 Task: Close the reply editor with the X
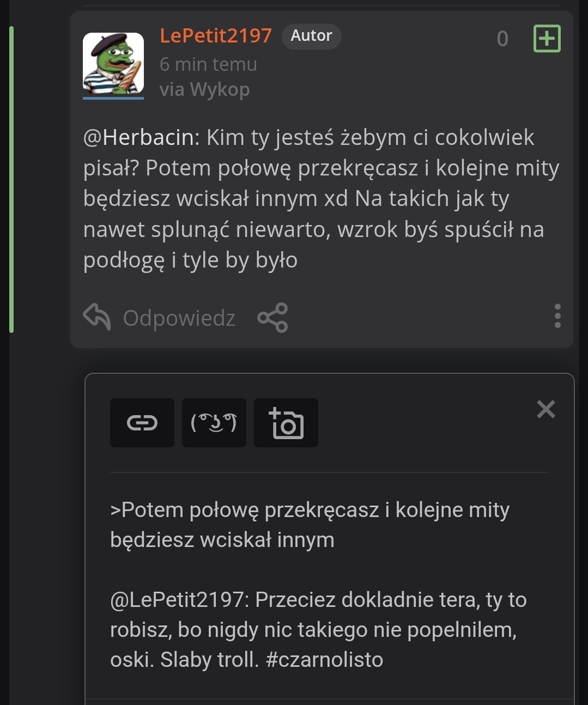[x=545, y=409]
